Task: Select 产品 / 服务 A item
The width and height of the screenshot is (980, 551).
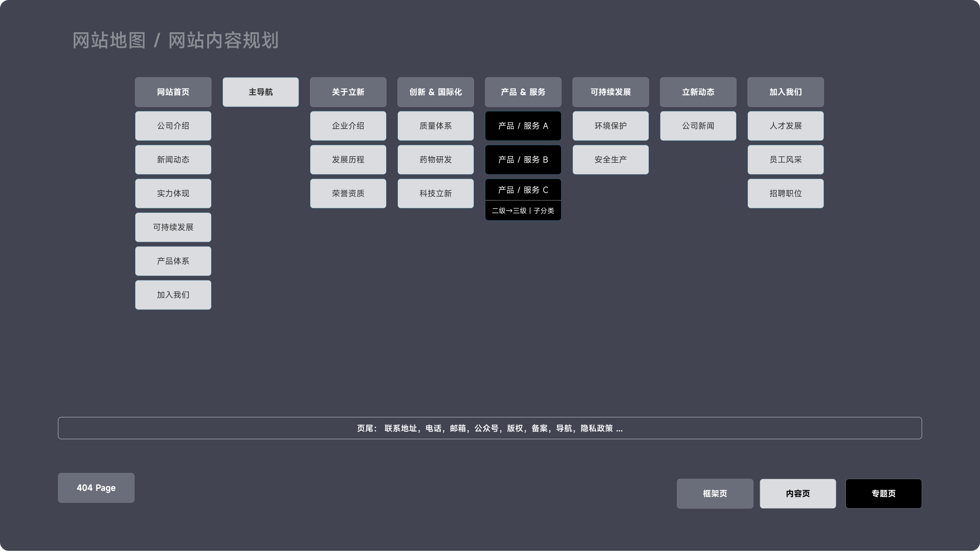Action: [523, 126]
